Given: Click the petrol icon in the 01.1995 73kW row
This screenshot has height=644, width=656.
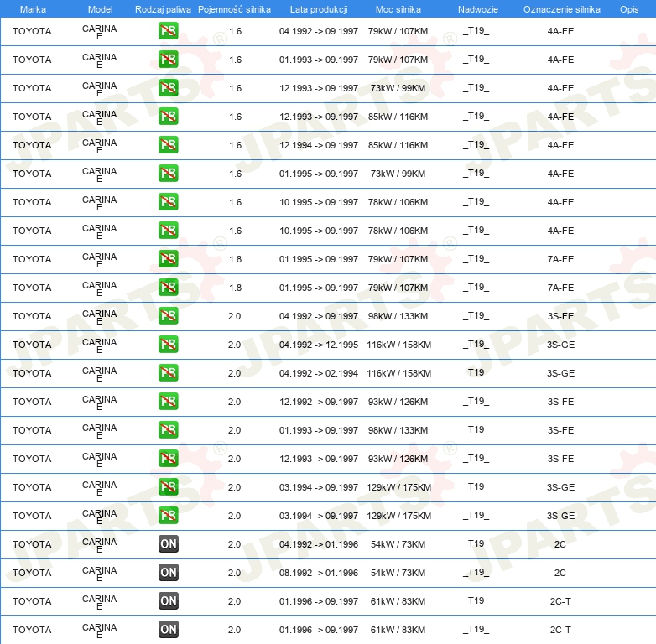Looking at the screenshot, I should coord(168,173).
